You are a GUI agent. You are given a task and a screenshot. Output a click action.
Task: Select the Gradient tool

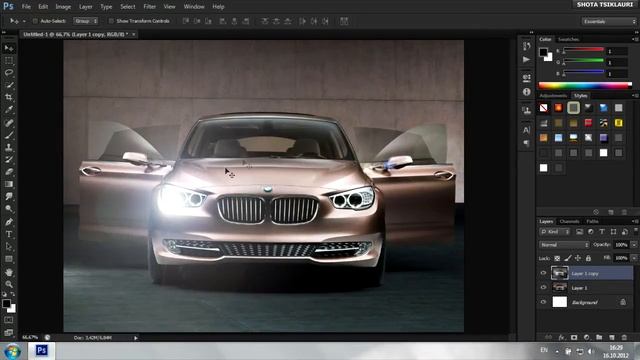coord(9,184)
